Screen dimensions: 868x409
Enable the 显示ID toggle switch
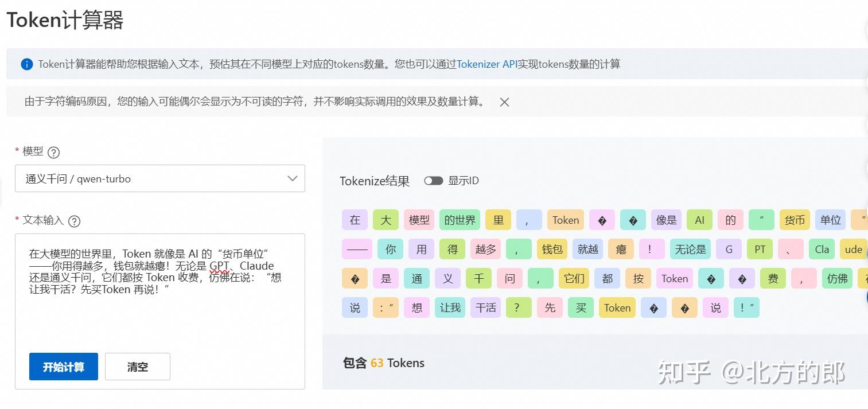[x=434, y=180]
